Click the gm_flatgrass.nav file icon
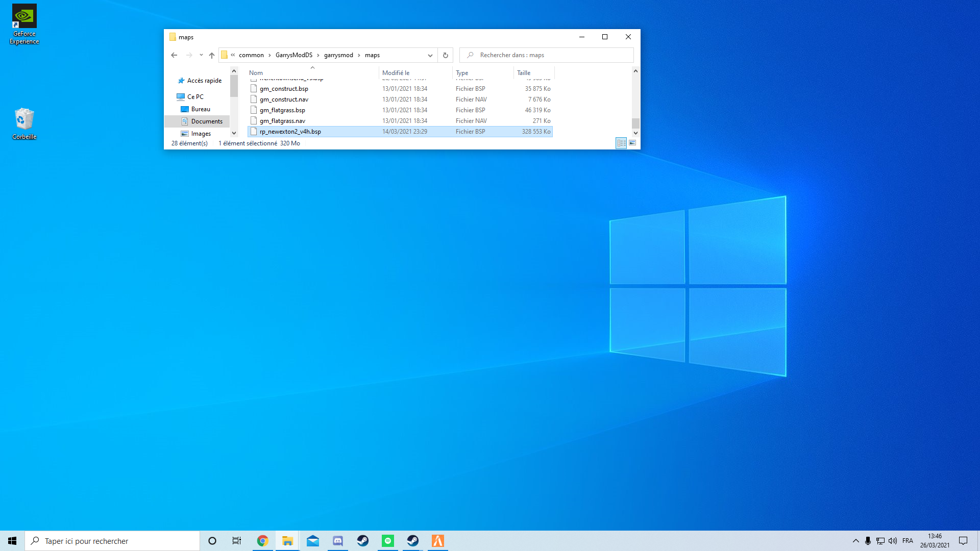The height and width of the screenshot is (551, 980). point(254,121)
